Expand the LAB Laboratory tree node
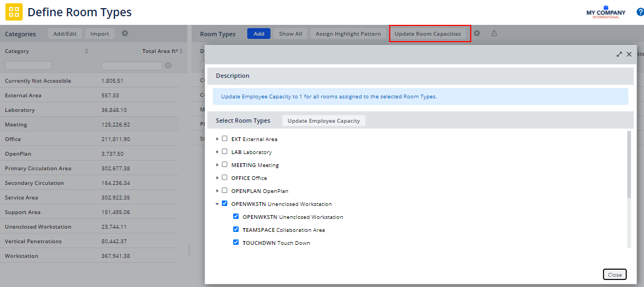 [218, 152]
